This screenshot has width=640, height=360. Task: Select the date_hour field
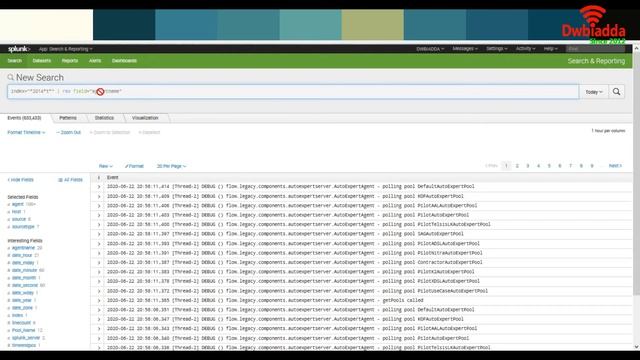click(x=22, y=255)
